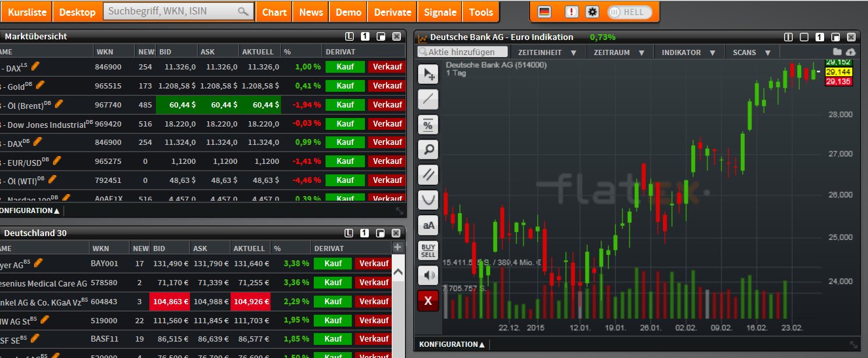Select the trend line drawing tool
868x358 pixels.
click(428, 99)
